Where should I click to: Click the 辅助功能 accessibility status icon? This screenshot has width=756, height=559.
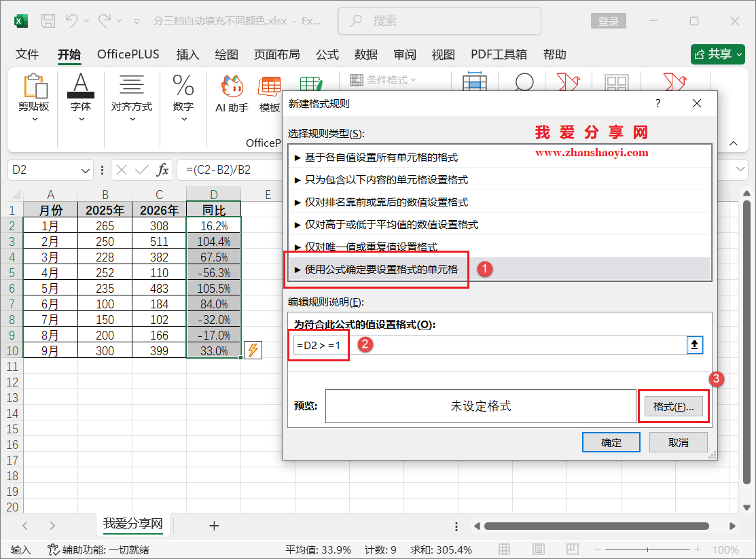[53, 549]
